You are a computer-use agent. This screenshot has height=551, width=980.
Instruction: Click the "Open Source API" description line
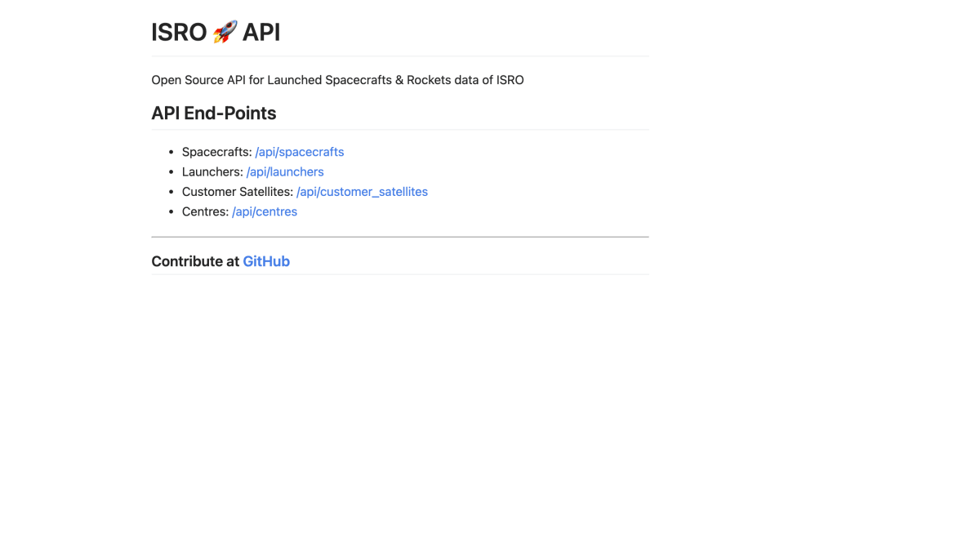point(337,80)
